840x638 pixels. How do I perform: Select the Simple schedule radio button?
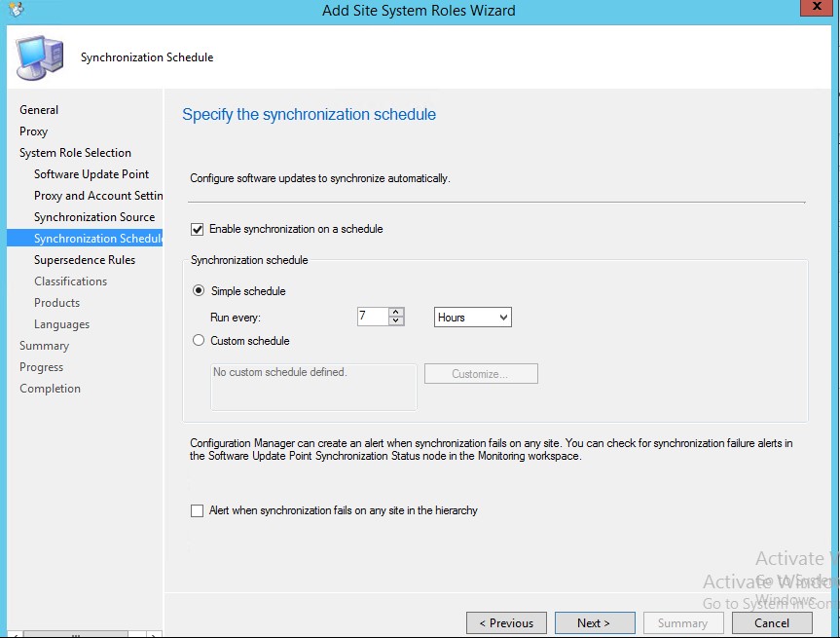point(200,291)
